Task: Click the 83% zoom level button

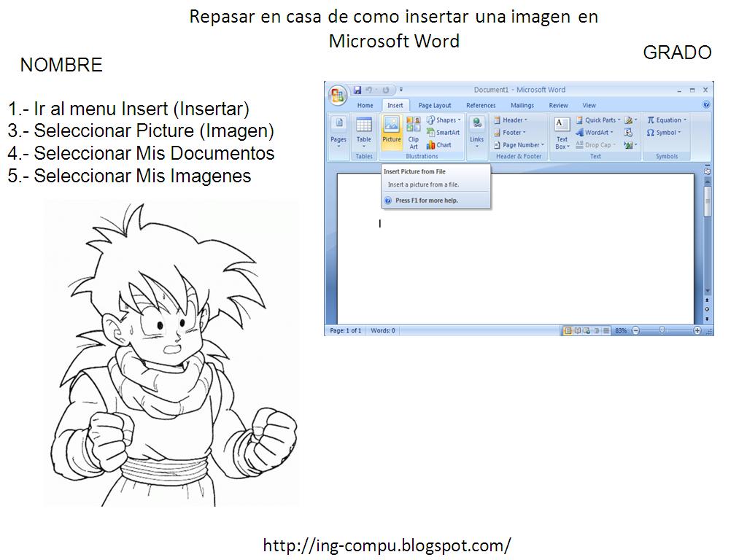Action: click(x=621, y=330)
